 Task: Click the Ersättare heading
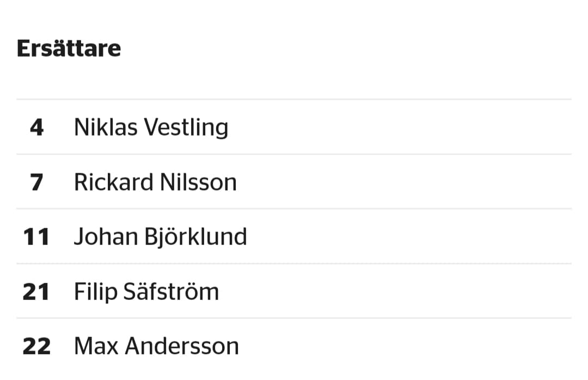[69, 49]
